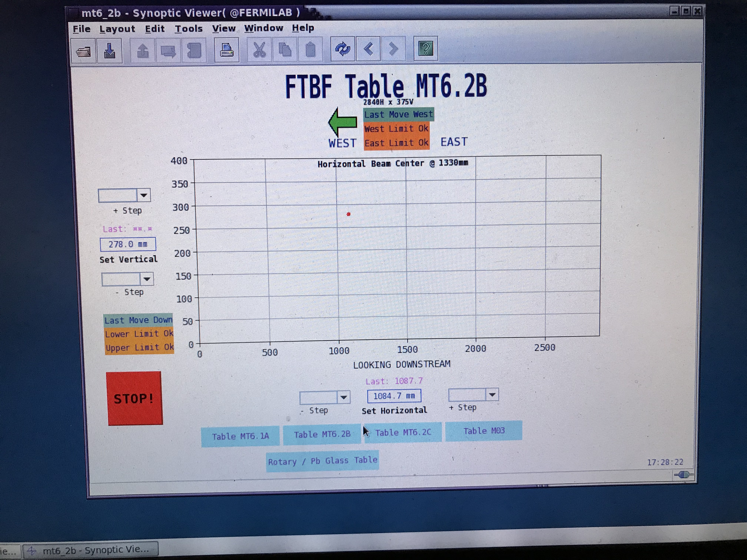This screenshot has width=747, height=560.
Task: Click the East Limit Ok indicator
Action: (x=396, y=143)
